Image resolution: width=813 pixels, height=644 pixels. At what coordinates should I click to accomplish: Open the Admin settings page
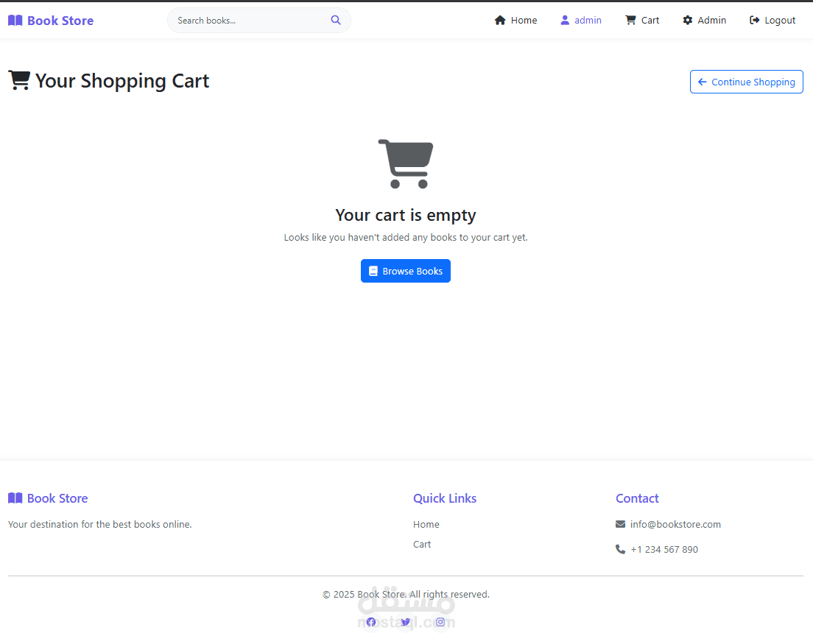(704, 21)
